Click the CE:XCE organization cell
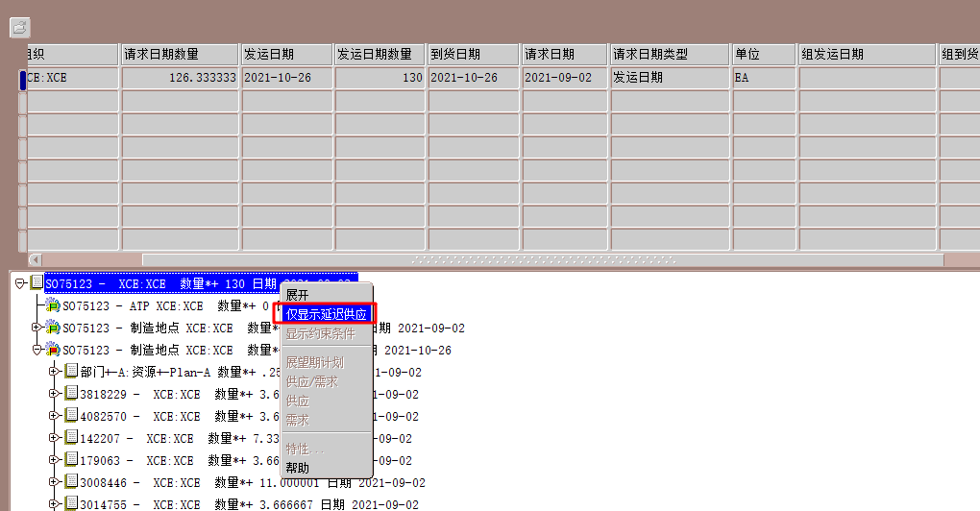 (72, 78)
